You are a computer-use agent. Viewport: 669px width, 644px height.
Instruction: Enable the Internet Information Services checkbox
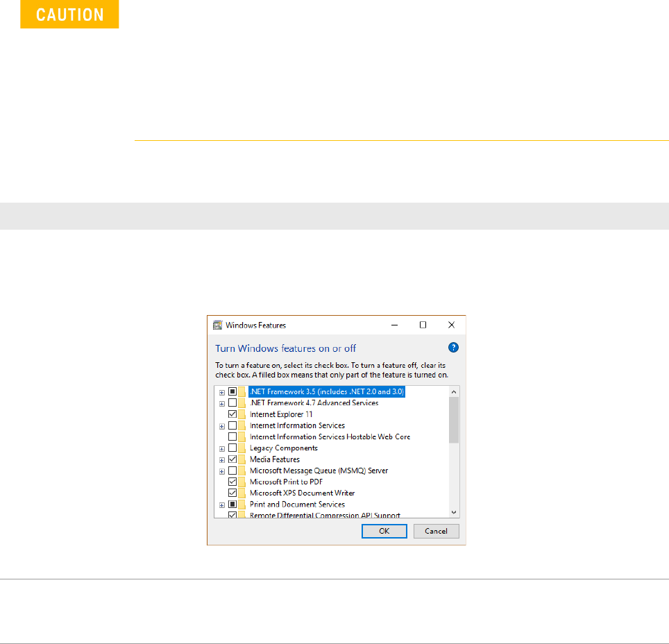pyautogui.click(x=232, y=425)
